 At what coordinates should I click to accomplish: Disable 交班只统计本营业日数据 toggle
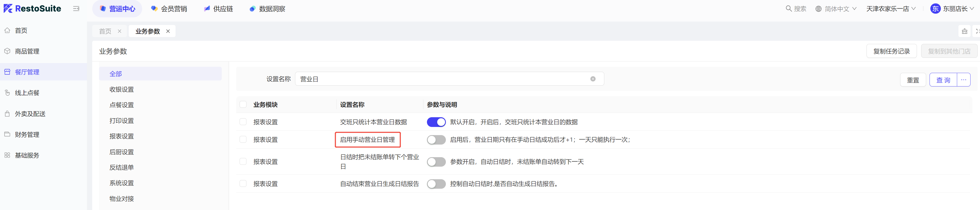click(436, 122)
